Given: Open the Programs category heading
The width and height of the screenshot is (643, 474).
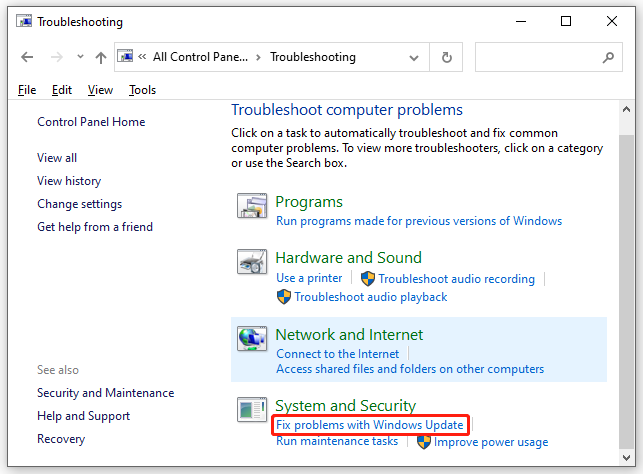Looking at the screenshot, I should 309,202.
